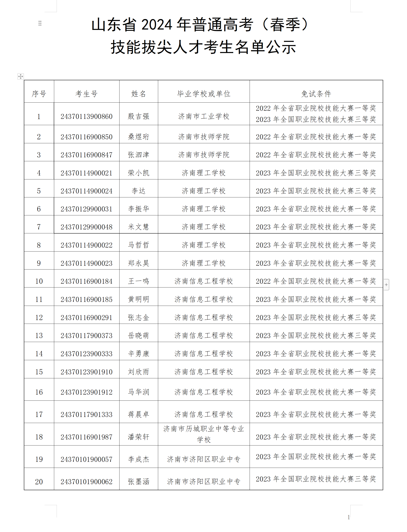Click the name 黄明明

(x=139, y=299)
